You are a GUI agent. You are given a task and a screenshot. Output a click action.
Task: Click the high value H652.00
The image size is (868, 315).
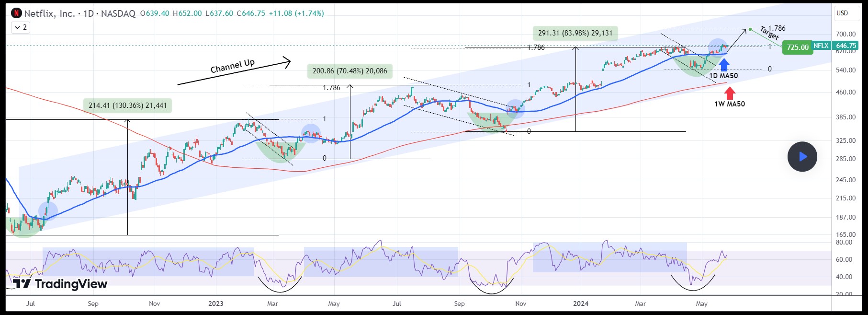tap(187, 13)
